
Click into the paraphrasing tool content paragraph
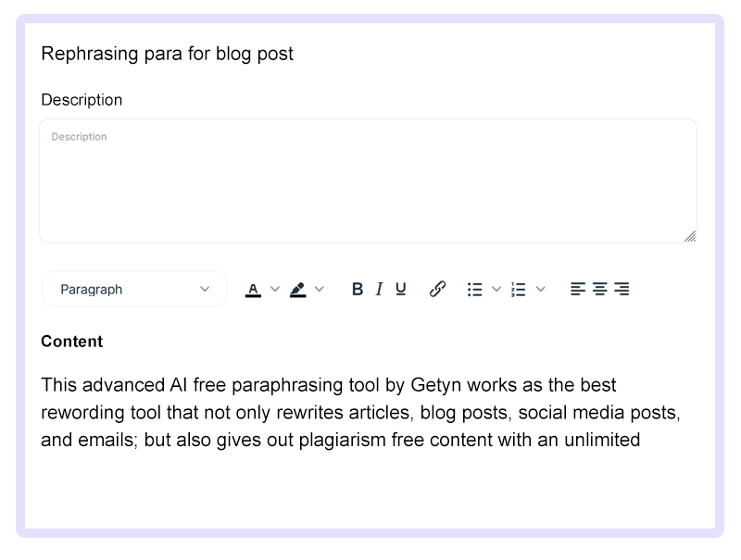(360, 412)
